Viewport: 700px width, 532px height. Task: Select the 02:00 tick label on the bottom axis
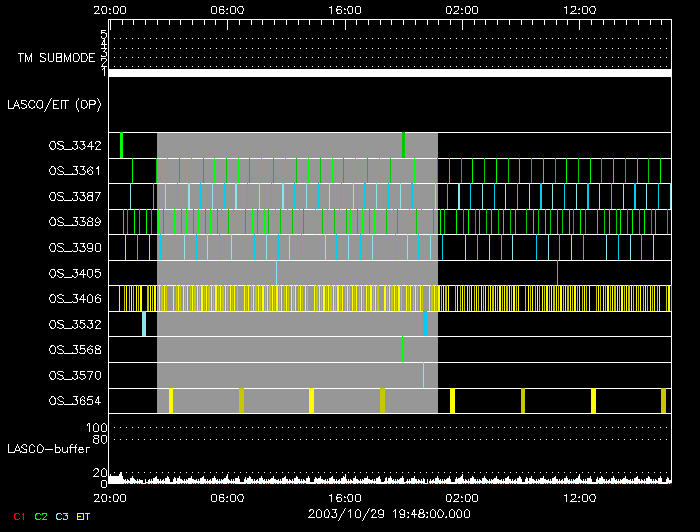click(x=461, y=497)
